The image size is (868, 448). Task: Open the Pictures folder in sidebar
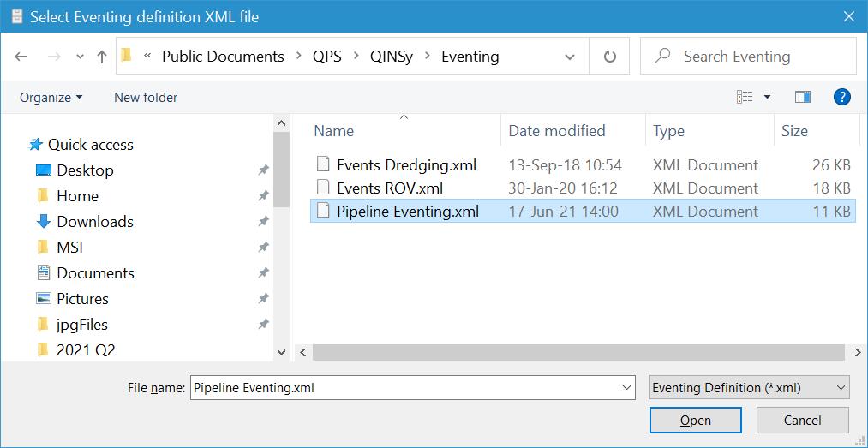[x=82, y=298]
